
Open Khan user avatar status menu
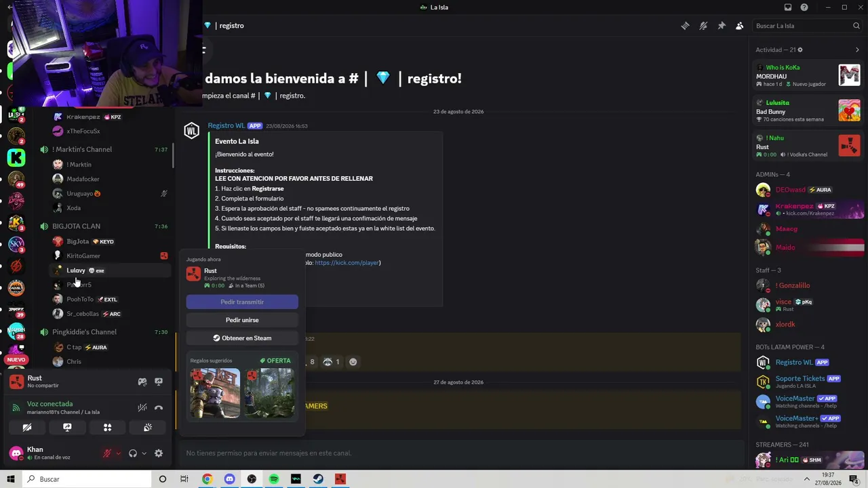coord(16,453)
